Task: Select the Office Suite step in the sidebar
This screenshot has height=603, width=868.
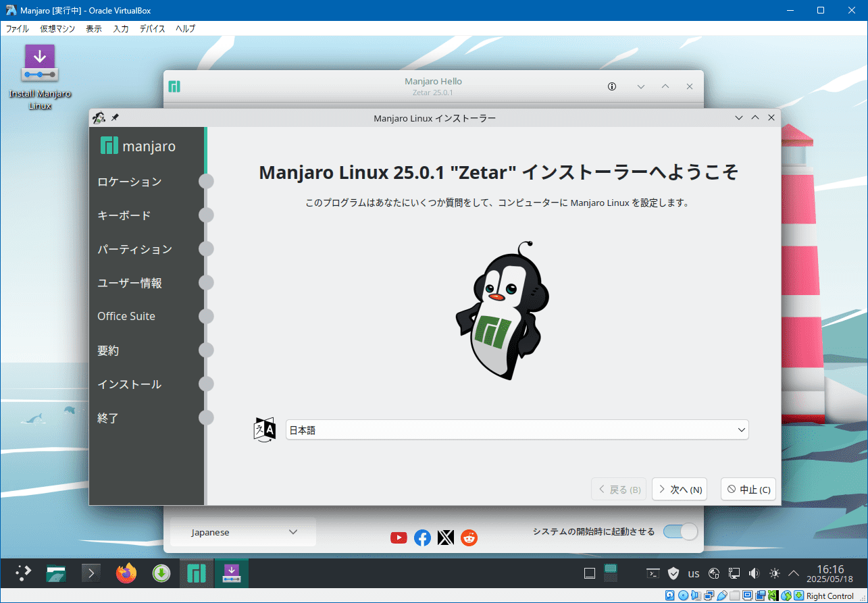Action: (x=126, y=316)
